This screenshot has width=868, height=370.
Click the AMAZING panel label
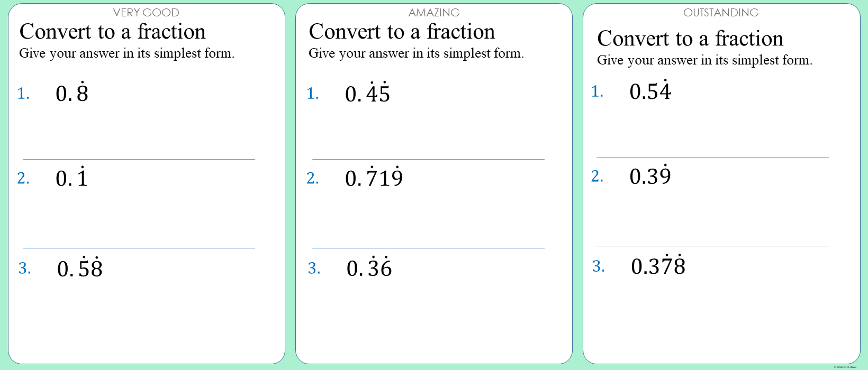click(x=434, y=13)
